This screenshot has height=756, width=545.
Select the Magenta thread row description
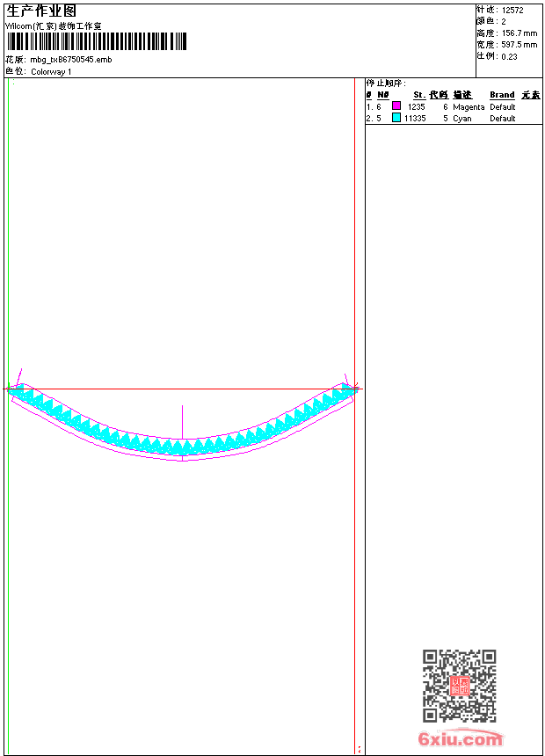pos(469,106)
